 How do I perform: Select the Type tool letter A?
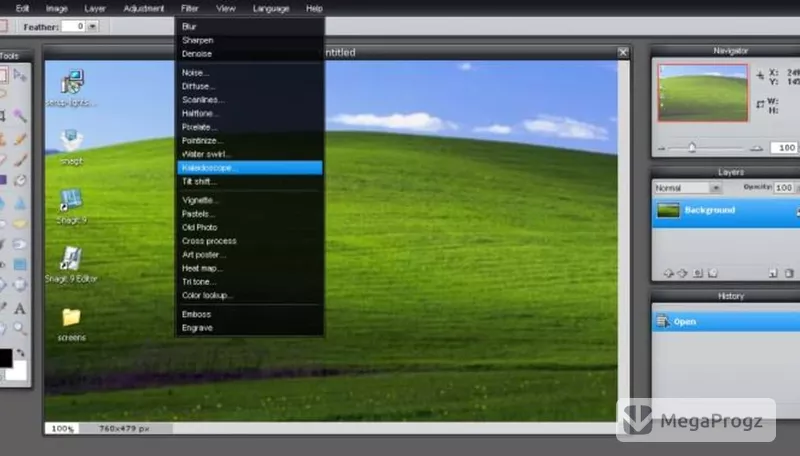tap(20, 308)
